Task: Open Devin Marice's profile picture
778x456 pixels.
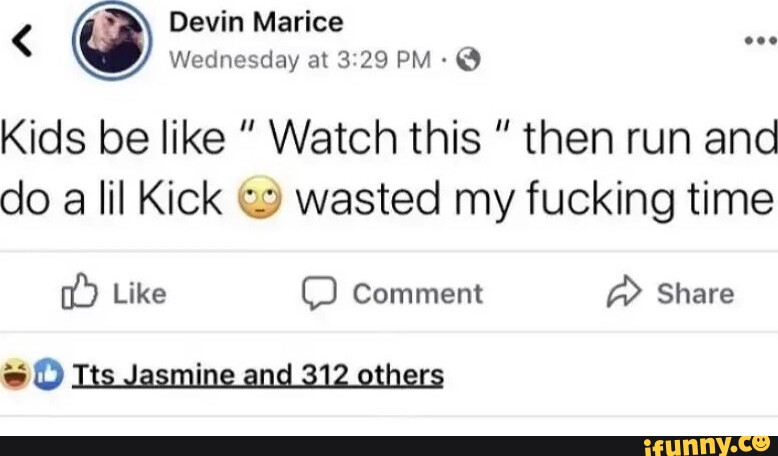Action: click(111, 40)
